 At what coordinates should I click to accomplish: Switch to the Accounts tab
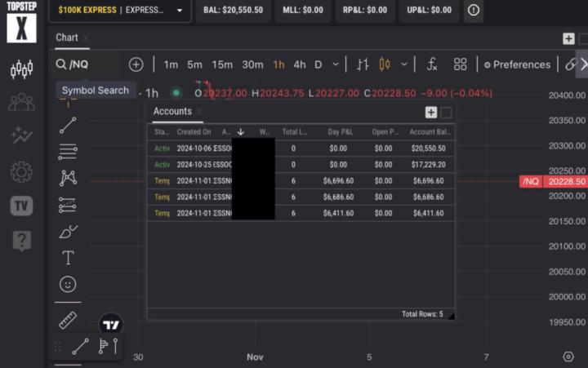pyautogui.click(x=172, y=111)
